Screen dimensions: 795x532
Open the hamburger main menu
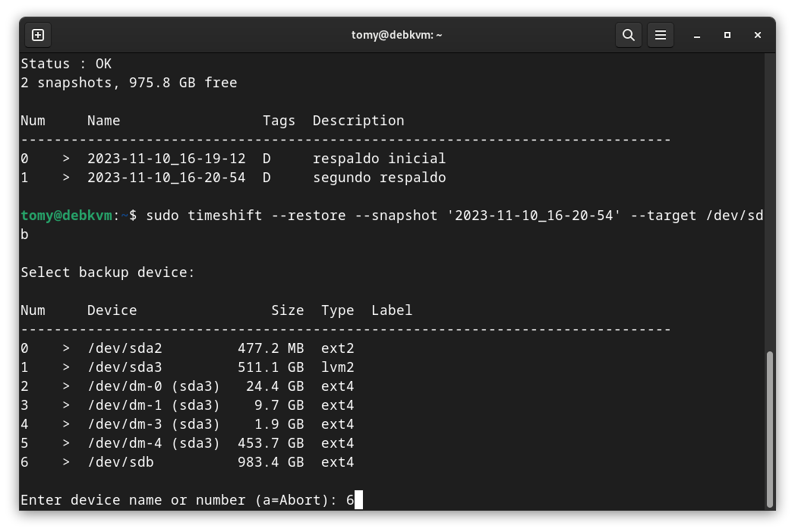[x=661, y=35]
